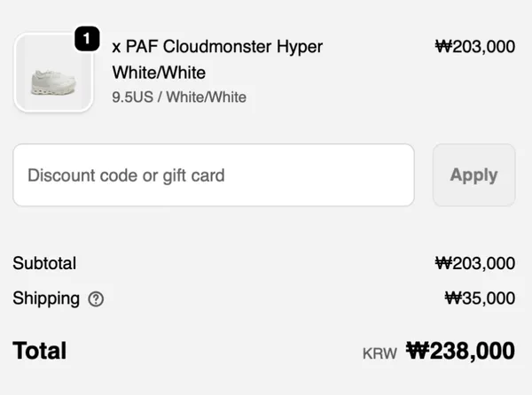Click the bold Total label
The width and height of the screenshot is (532, 395).
click(40, 351)
